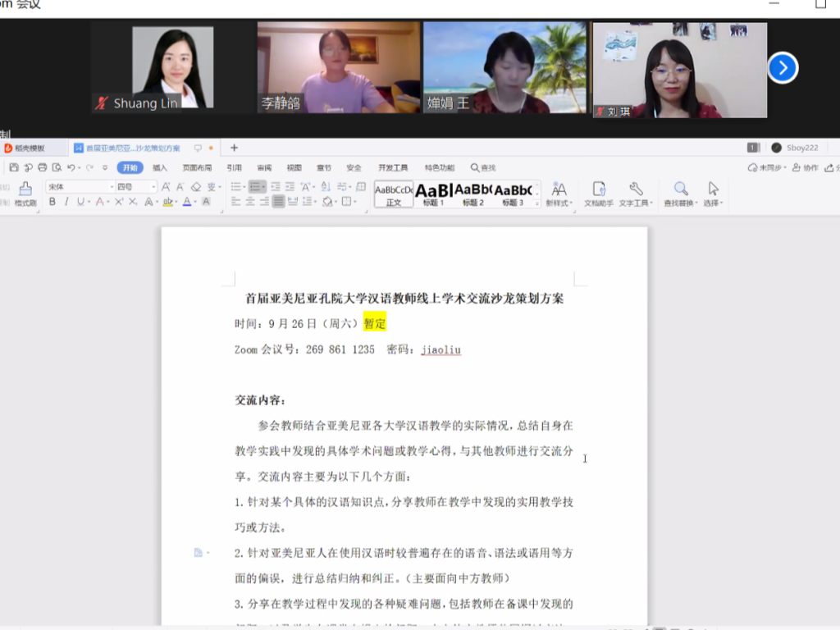
Task: Click the Save icon in quick access toolbar
Action: (x=14, y=167)
